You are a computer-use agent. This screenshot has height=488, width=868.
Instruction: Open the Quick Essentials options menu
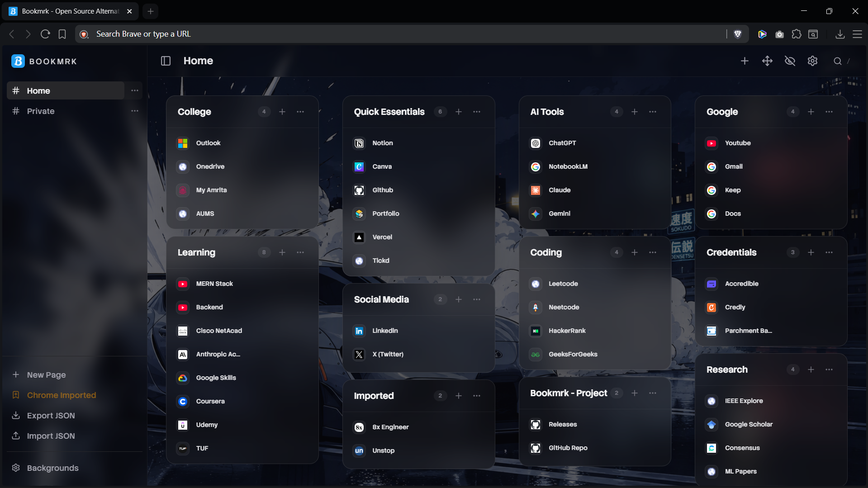[477, 112]
